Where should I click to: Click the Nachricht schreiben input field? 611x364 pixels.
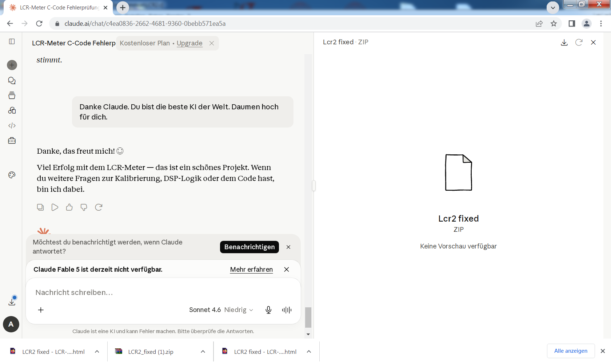163,292
